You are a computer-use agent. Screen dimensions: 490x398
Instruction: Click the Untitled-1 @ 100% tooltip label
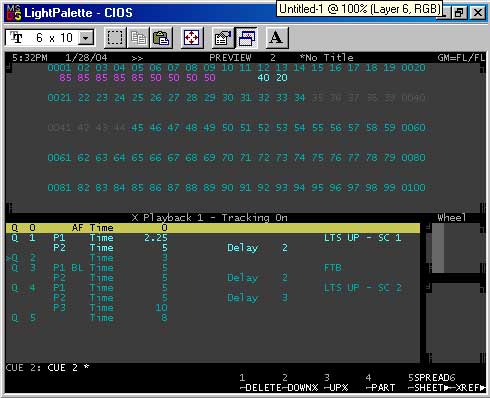pyautogui.click(x=360, y=9)
